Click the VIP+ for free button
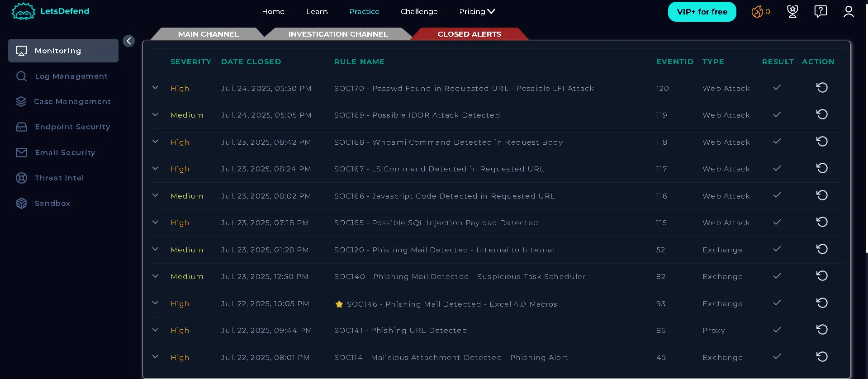868x379 pixels. (702, 12)
